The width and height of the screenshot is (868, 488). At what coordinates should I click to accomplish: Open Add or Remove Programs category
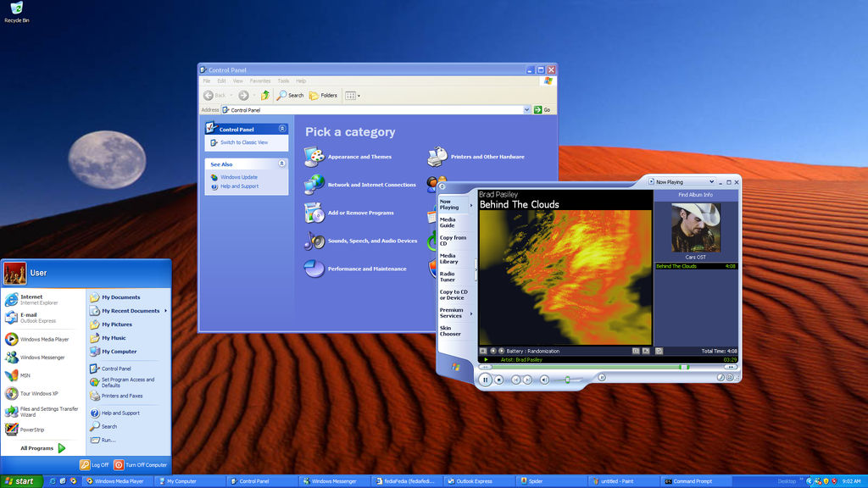click(x=348, y=213)
